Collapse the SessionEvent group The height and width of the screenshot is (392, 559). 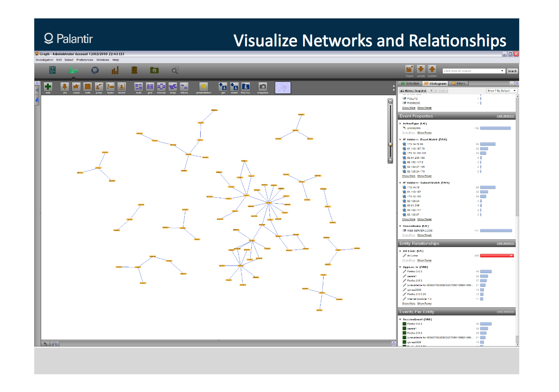[400, 320]
